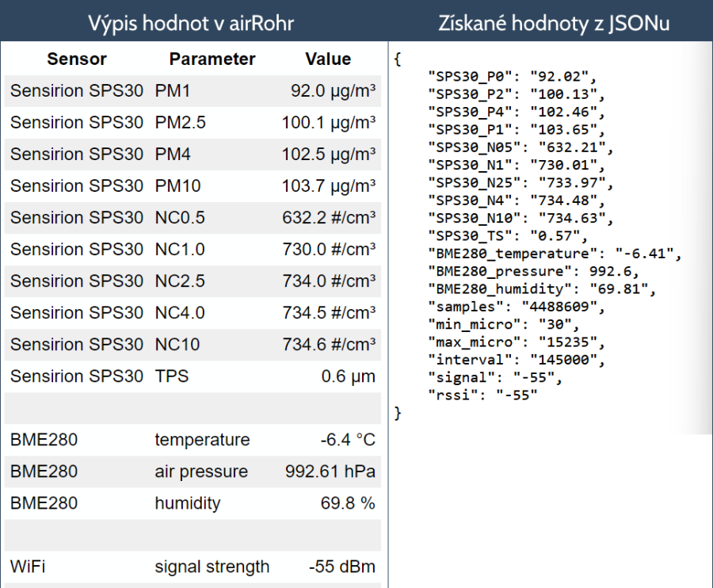The height and width of the screenshot is (588, 713).
Task: Select the "BME280_temperature" JSON entry
Action: [x=554, y=253]
